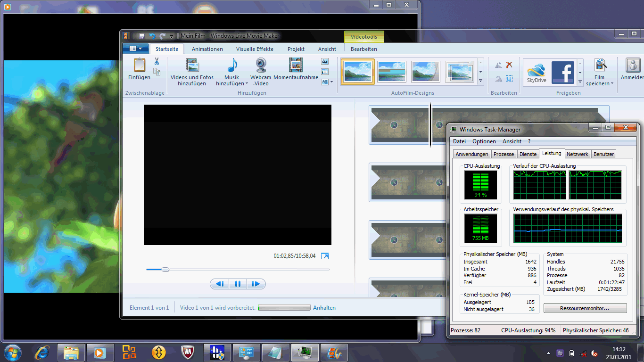644x362 pixels.
Task: Step back one frame in the preview
Action: (219, 284)
